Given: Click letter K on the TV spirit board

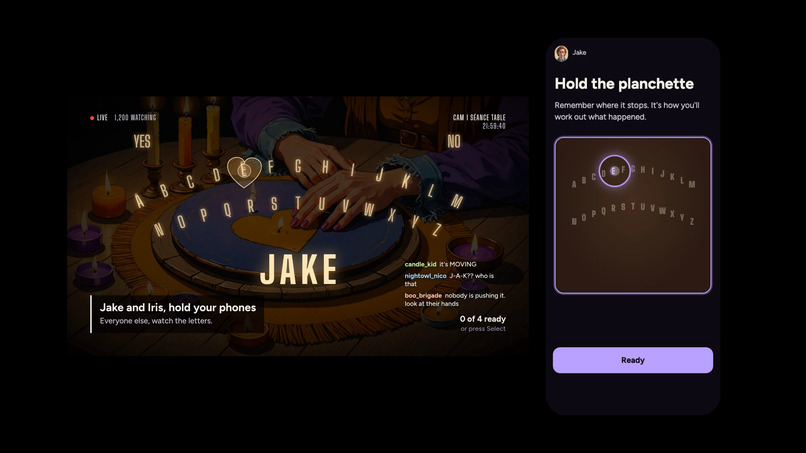Looking at the screenshot, I should pyautogui.click(x=406, y=181).
